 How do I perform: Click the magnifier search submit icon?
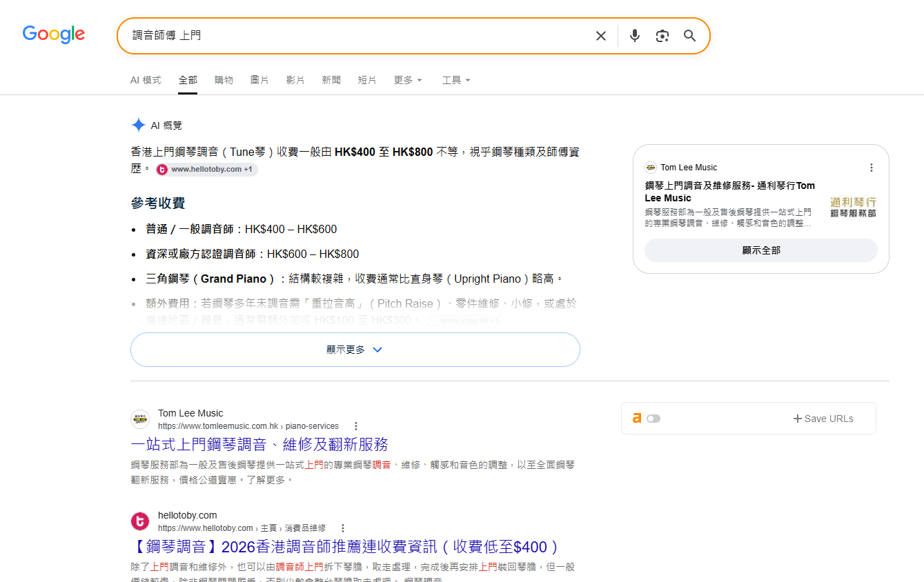[690, 36]
